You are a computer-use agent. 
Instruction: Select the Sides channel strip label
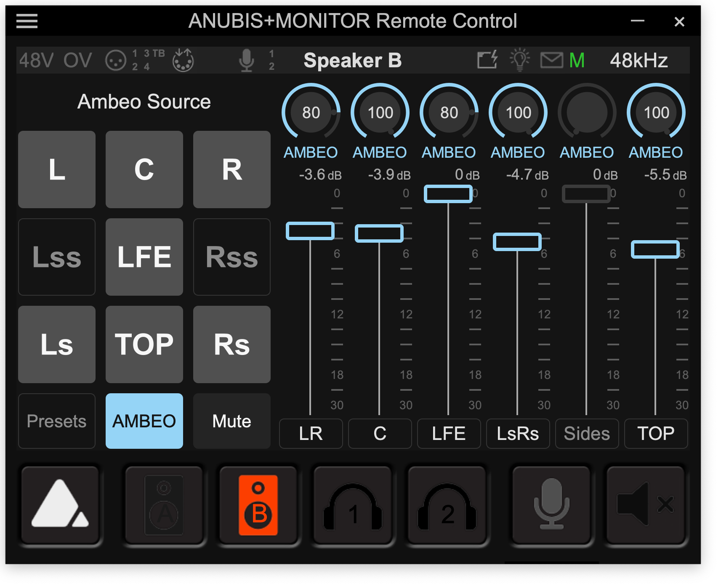click(587, 434)
